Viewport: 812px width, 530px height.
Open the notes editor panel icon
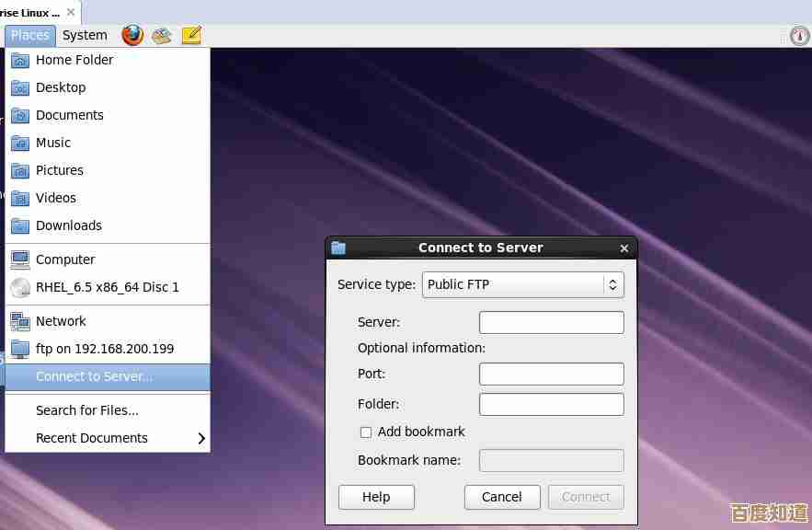point(191,35)
